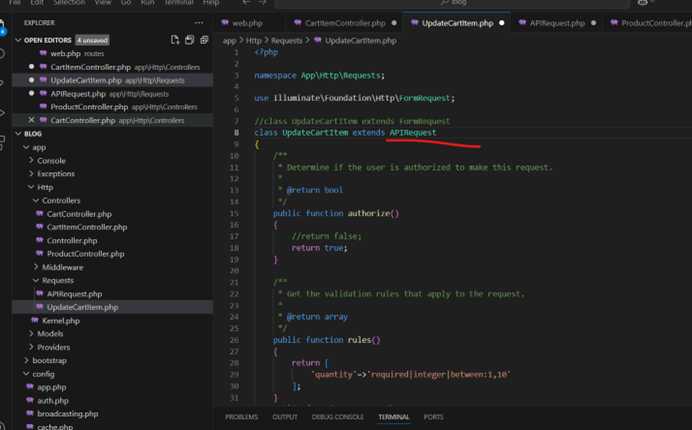Click unsaved dot on APIRequest.php tab
692x430 pixels.
point(594,23)
